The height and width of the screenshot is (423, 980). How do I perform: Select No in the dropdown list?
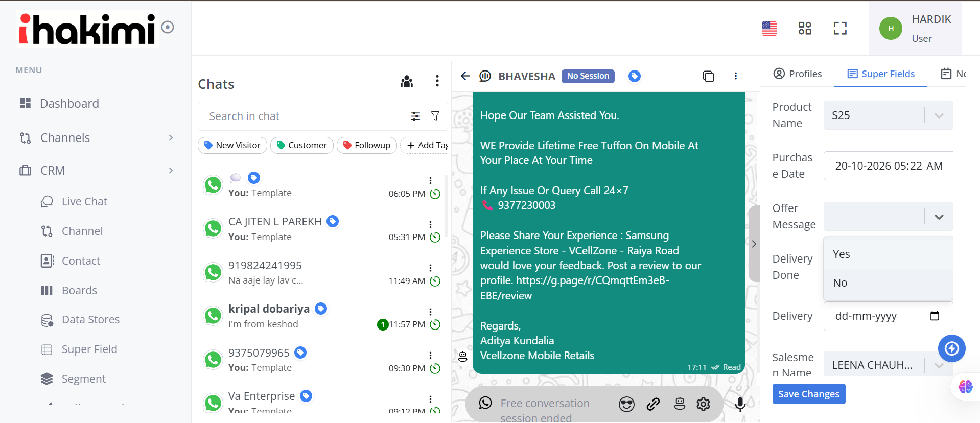pos(888,283)
